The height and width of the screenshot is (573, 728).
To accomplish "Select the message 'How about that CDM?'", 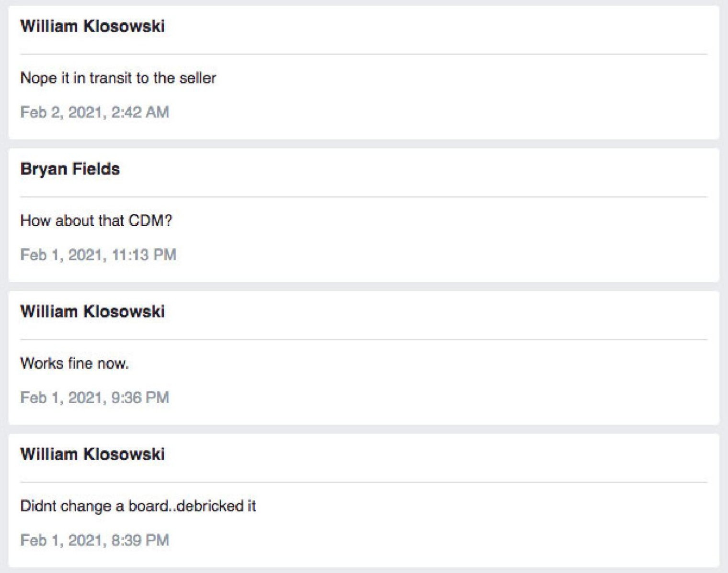I will (x=96, y=220).
